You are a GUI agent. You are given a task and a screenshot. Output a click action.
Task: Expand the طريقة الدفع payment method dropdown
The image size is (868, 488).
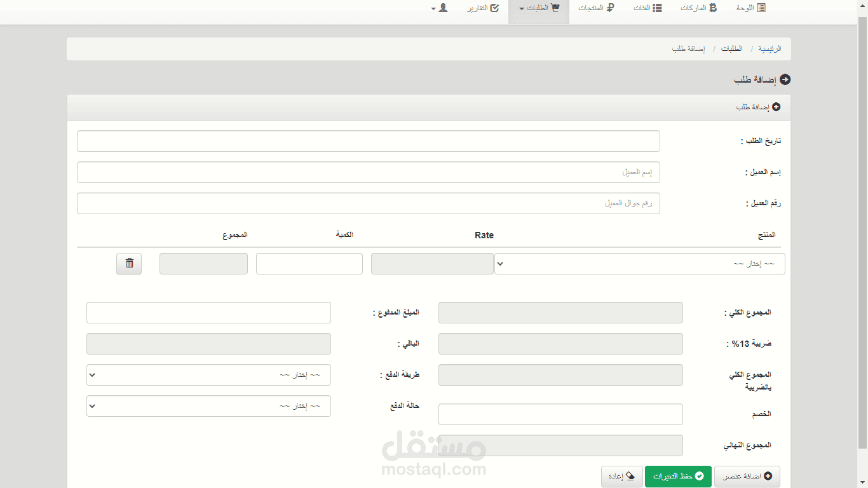point(208,375)
